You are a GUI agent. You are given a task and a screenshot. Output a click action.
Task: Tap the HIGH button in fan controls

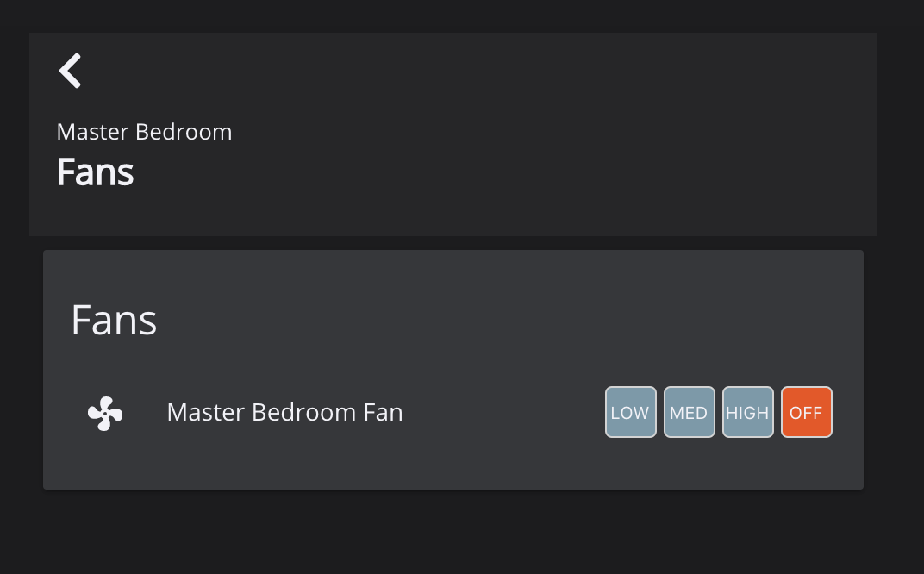[747, 412]
